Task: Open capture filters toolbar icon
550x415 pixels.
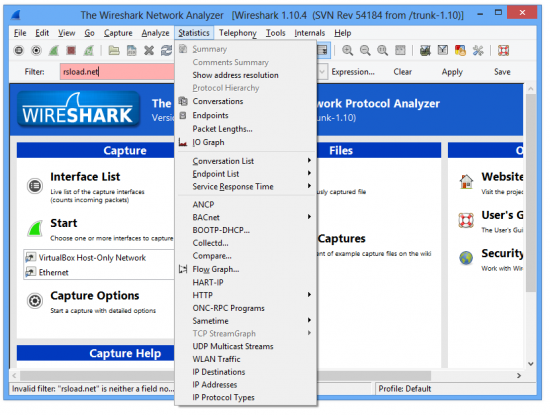Action: click(x=425, y=51)
